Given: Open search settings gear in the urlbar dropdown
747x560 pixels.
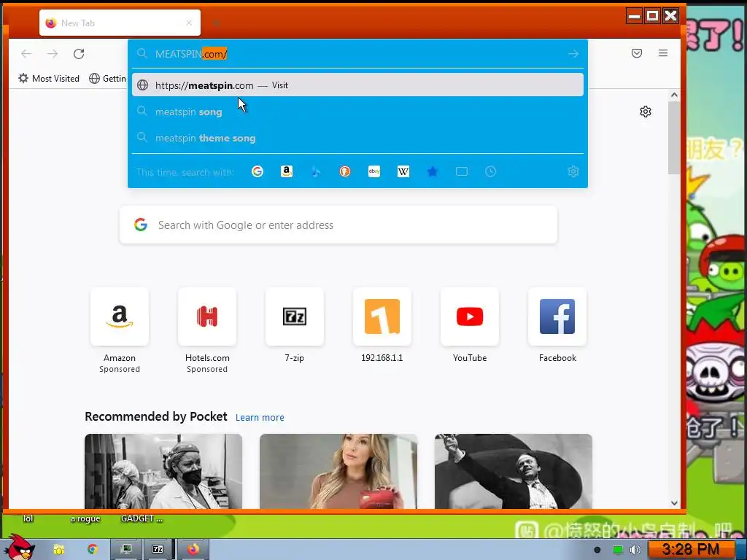Looking at the screenshot, I should click(573, 171).
